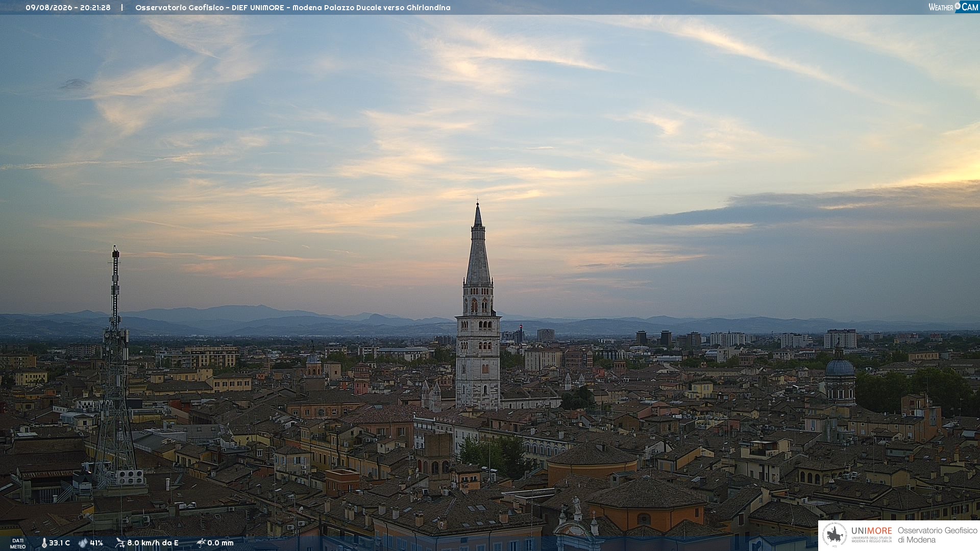Image resolution: width=980 pixels, height=551 pixels.
Task: Click the Osservatorio Geofisico di Modena text
Action: pyautogui.click(x=937, y=535)
